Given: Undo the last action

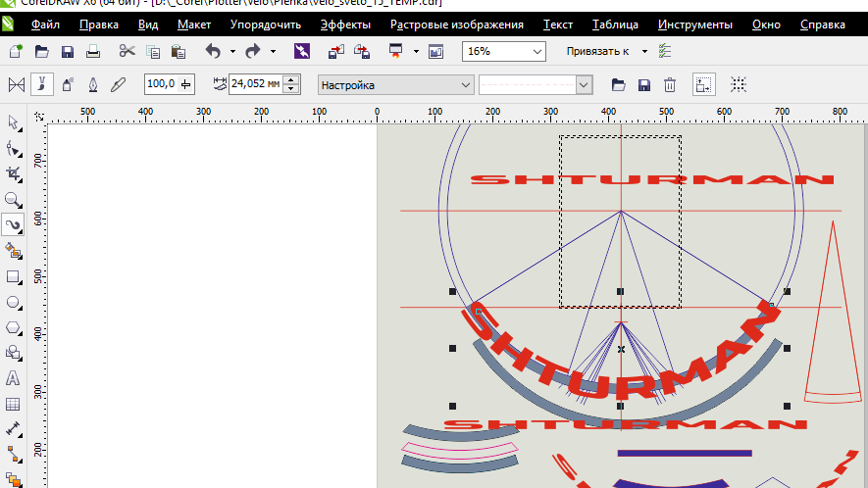Looking at the screenshot, I should click(213, 52).
